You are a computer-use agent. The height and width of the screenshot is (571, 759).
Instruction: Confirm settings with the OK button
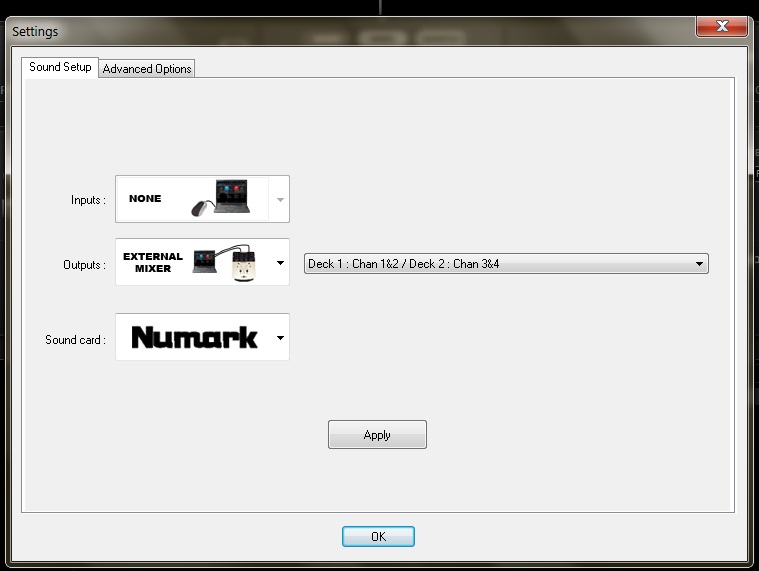pyautogui.click(x=378, y=537)
